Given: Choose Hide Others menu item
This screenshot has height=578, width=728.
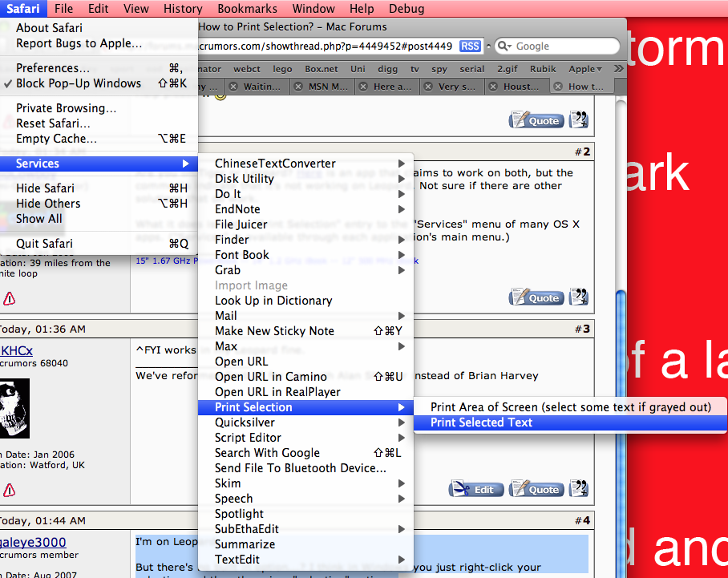Looking at the screenshot, I should click(x=99, y=204).
